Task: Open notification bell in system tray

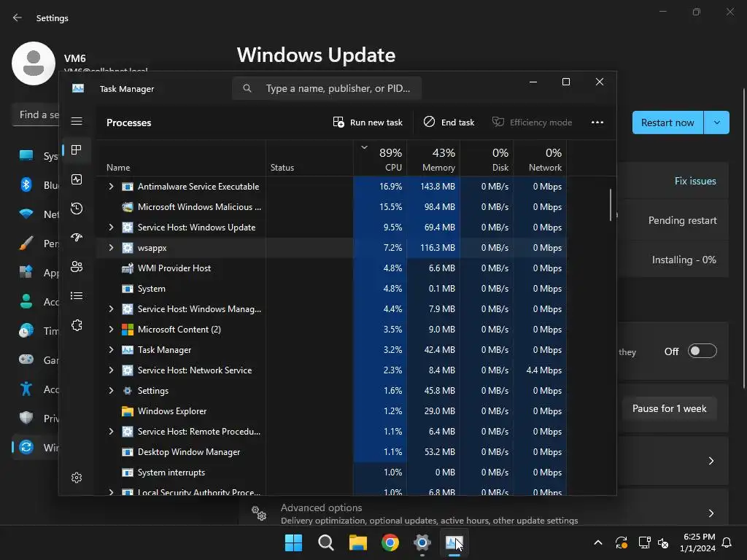Action: coord(727,542)
